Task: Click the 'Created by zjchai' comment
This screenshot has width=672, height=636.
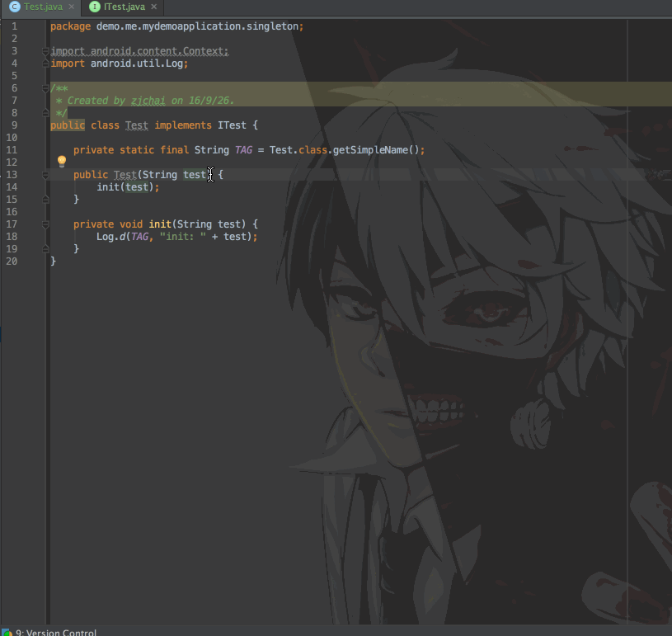Action: click(150, 101)
